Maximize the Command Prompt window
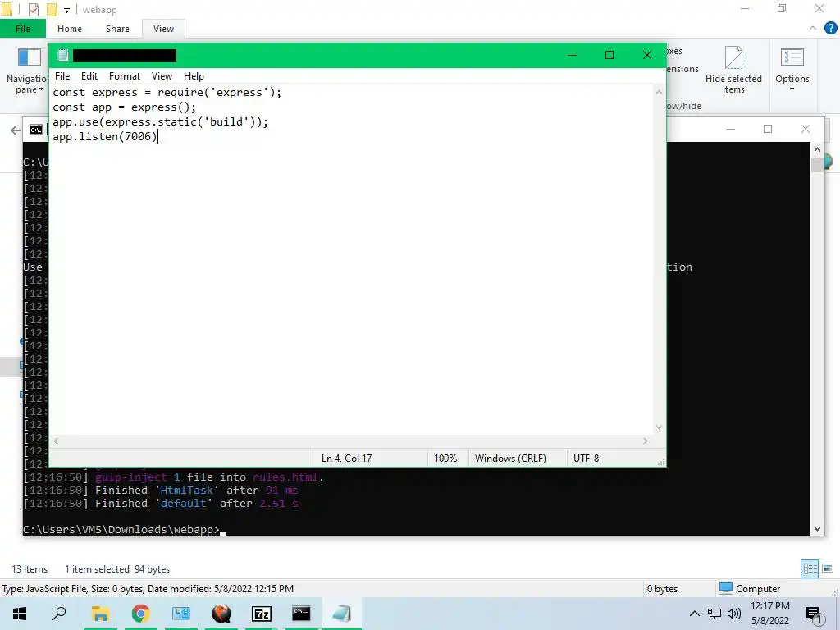Screen dimensions: 840x630 pos(768,129)
